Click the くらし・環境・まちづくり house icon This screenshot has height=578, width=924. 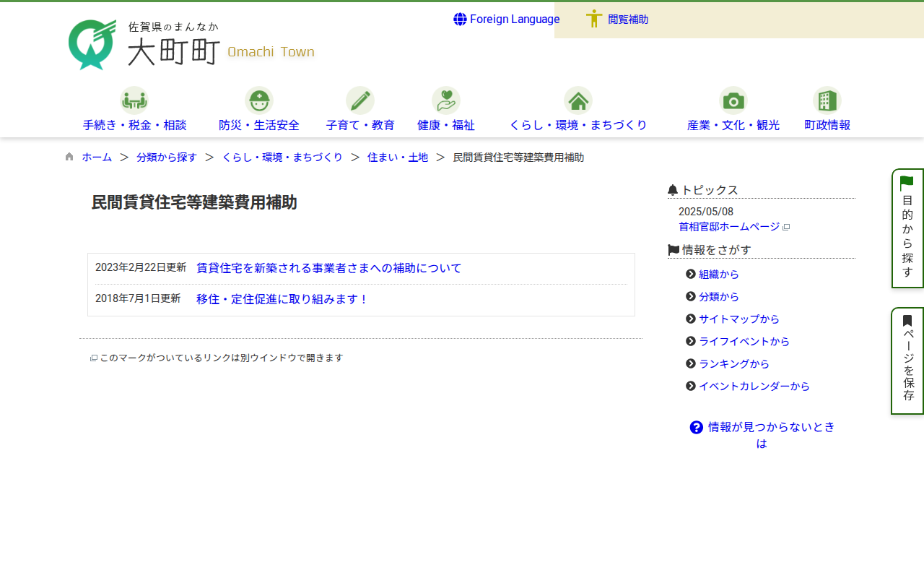point(578,100)
